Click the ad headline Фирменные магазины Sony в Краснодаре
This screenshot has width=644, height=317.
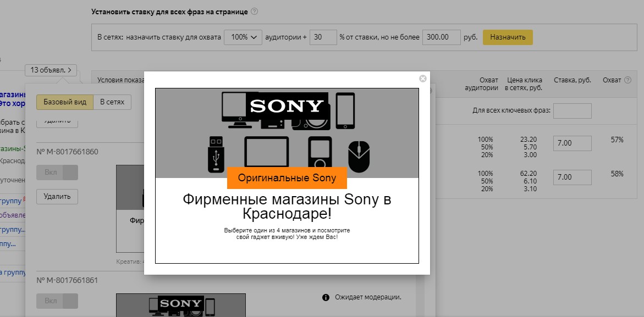(287, 207)
